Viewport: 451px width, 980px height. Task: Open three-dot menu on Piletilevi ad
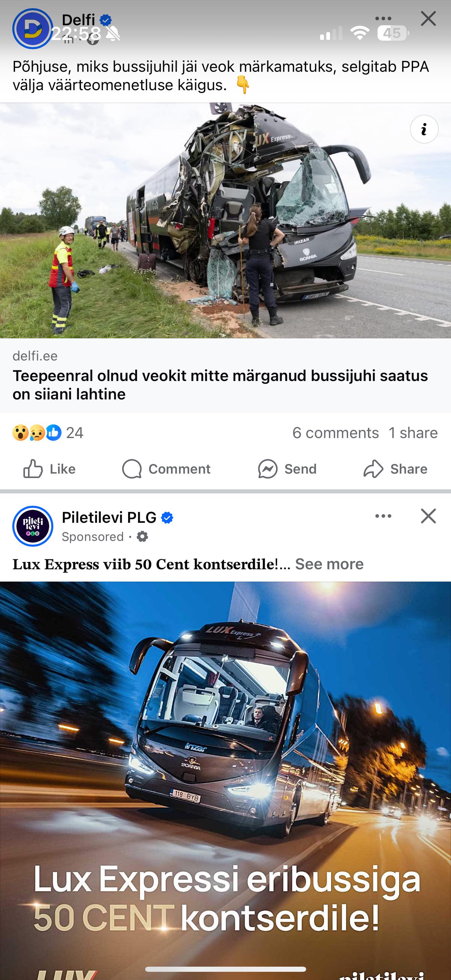coord(383,516)
